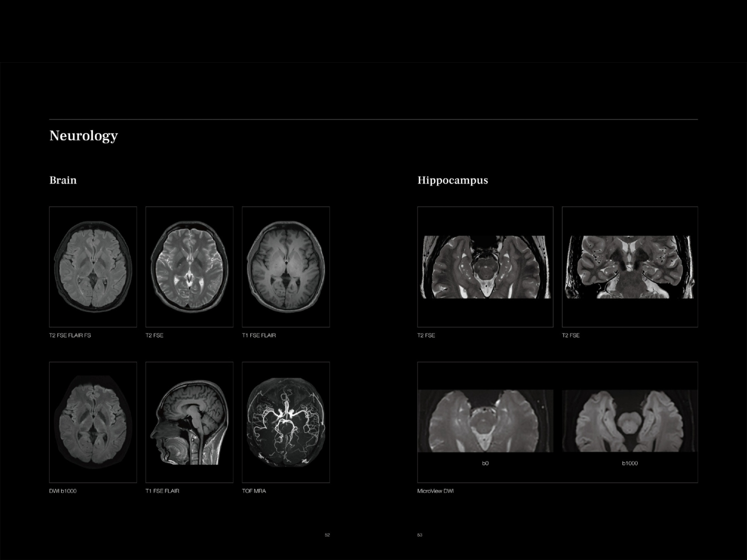Open the sagittal T1 FSE FLAIR head image
The height and width of the screenshot is (560, 747).
coord(189,423)
